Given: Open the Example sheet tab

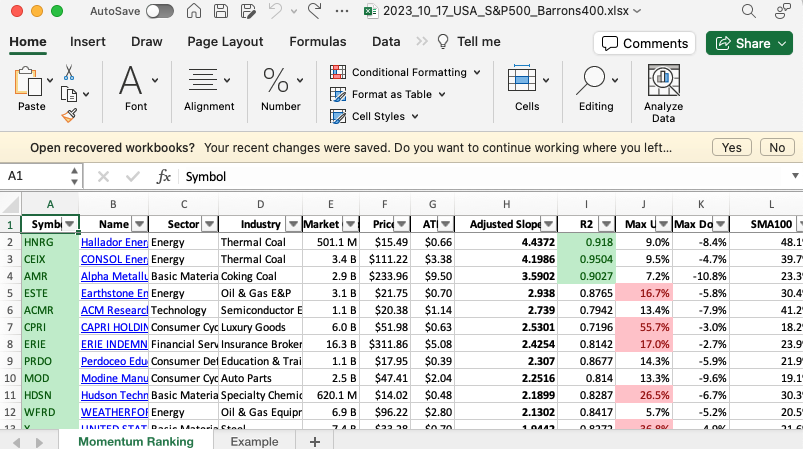Looking at the screenshot, I should tap(254, 441).
